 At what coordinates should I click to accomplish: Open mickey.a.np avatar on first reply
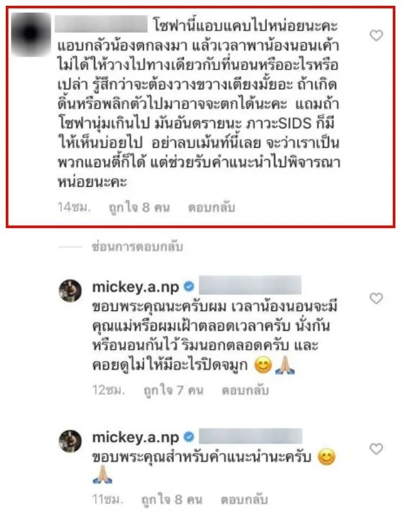tap(71, 290)
